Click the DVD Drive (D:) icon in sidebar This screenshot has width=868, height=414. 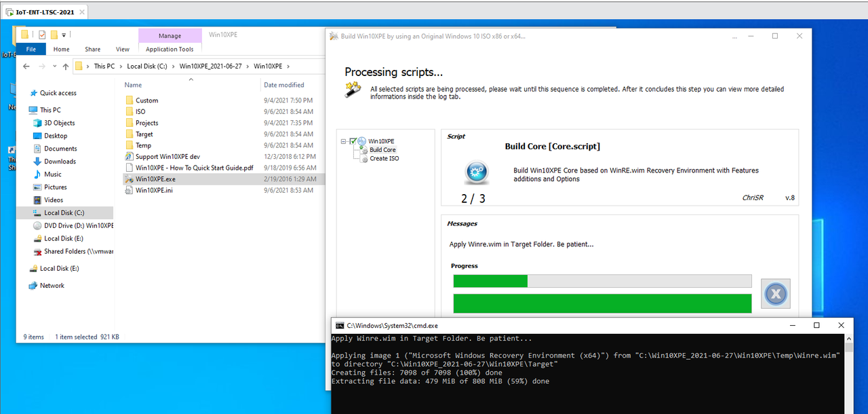tap(37, 225)
